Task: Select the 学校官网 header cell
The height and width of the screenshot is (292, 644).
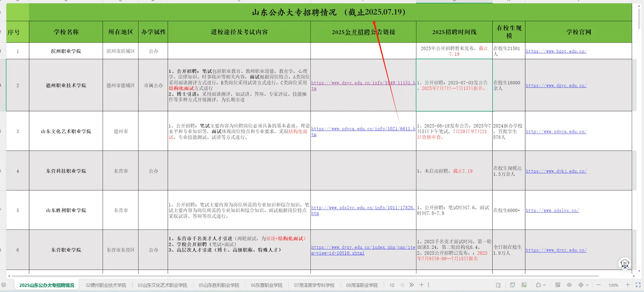Action: 579,32
